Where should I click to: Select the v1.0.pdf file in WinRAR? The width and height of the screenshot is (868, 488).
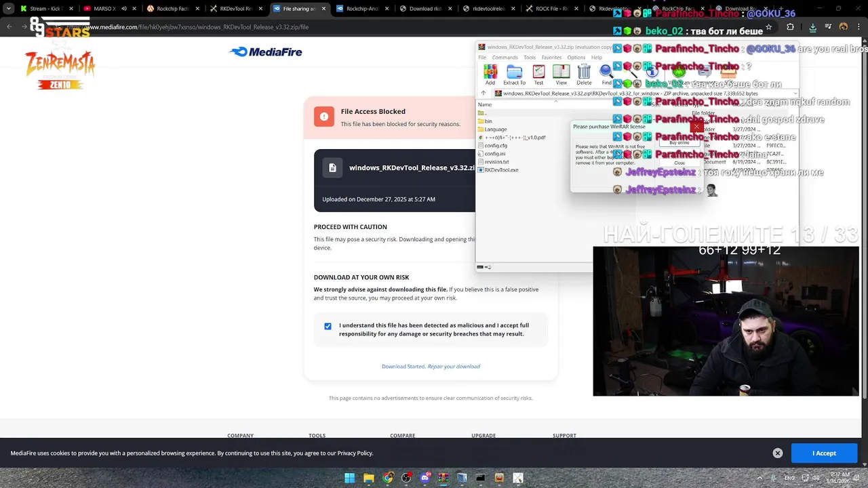[x=511, y=137]
